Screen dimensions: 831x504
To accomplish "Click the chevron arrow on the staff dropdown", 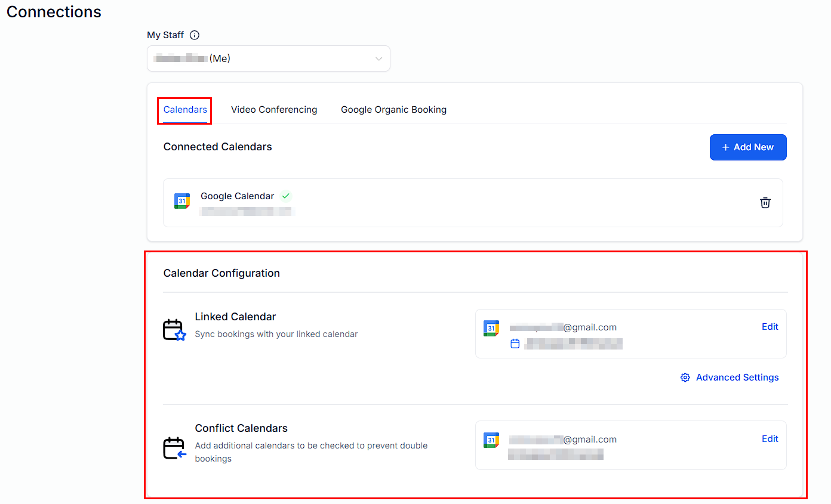I will pyautogui.click(x=378, y=58).
